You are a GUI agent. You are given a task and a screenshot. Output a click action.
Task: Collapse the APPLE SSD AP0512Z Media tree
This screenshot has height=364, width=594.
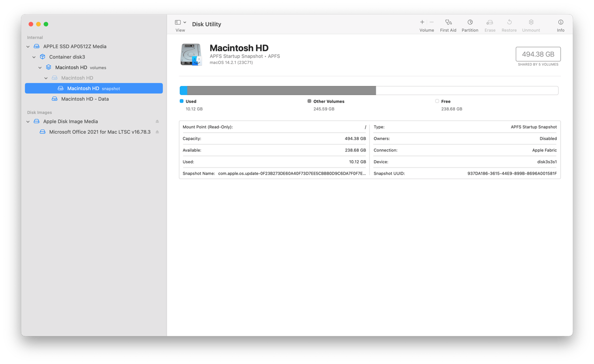[28, 47]
